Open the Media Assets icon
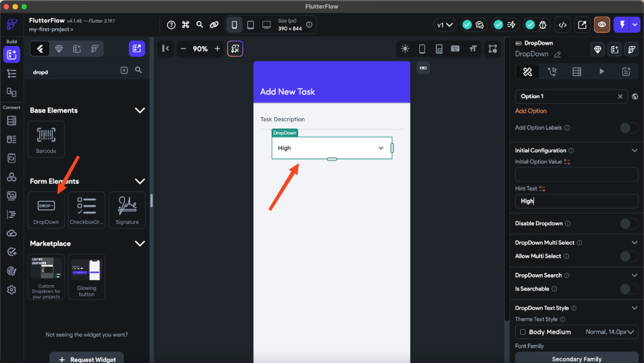The height and width of the screenshot is (363, 644). click(11, 196)
